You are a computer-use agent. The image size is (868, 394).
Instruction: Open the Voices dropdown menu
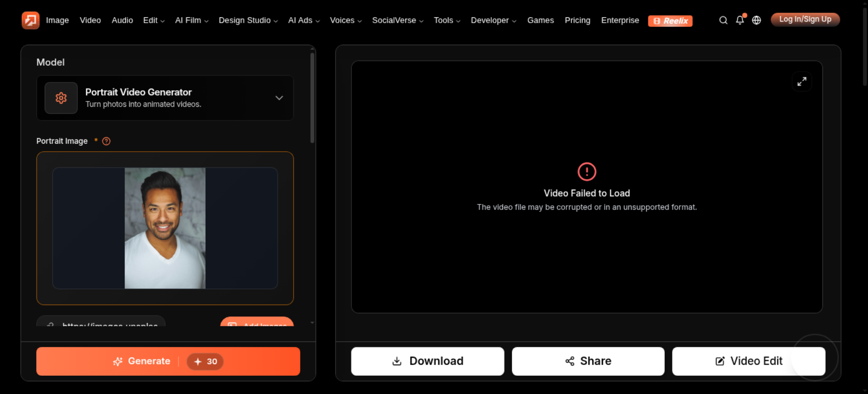point(346,20)
